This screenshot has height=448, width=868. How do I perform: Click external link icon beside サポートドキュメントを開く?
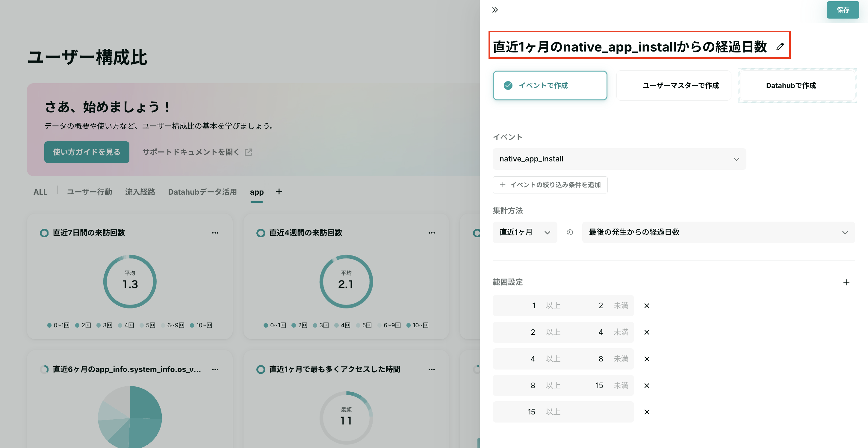(x=248, y=152)
